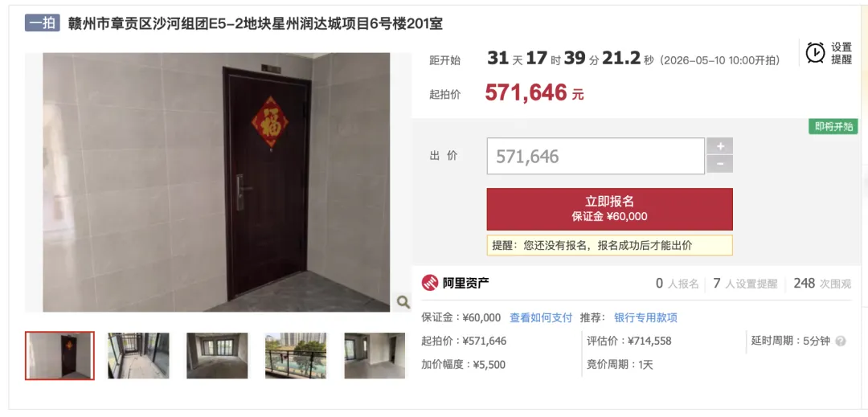Click the red 立即报名 register button
The height and width of the screenshot is (417, 868).
(x=609, y=209)
